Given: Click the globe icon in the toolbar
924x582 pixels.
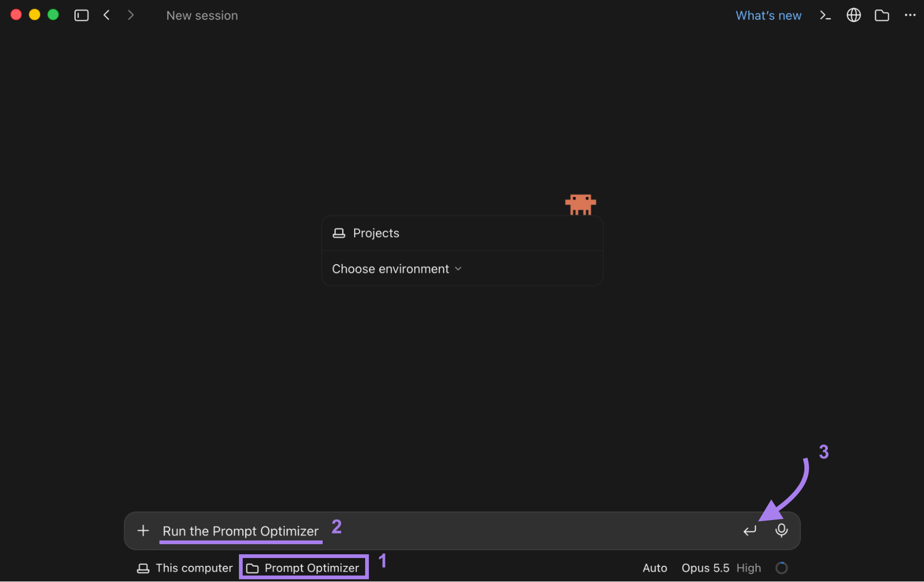Looking at the screenshot, I should click(853, 15).
